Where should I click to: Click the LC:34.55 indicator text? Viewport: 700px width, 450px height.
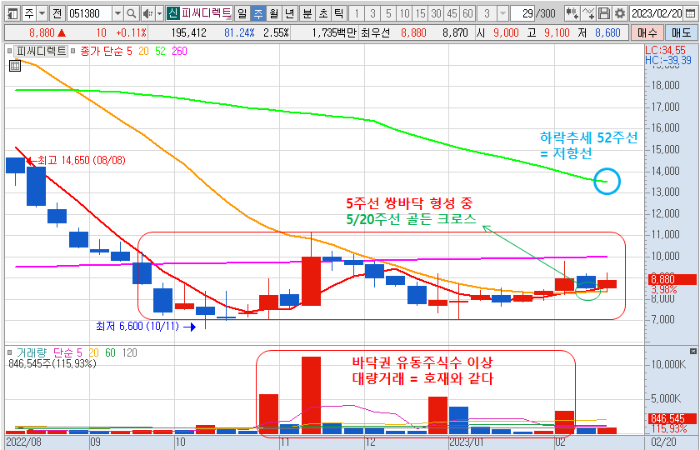665,50
